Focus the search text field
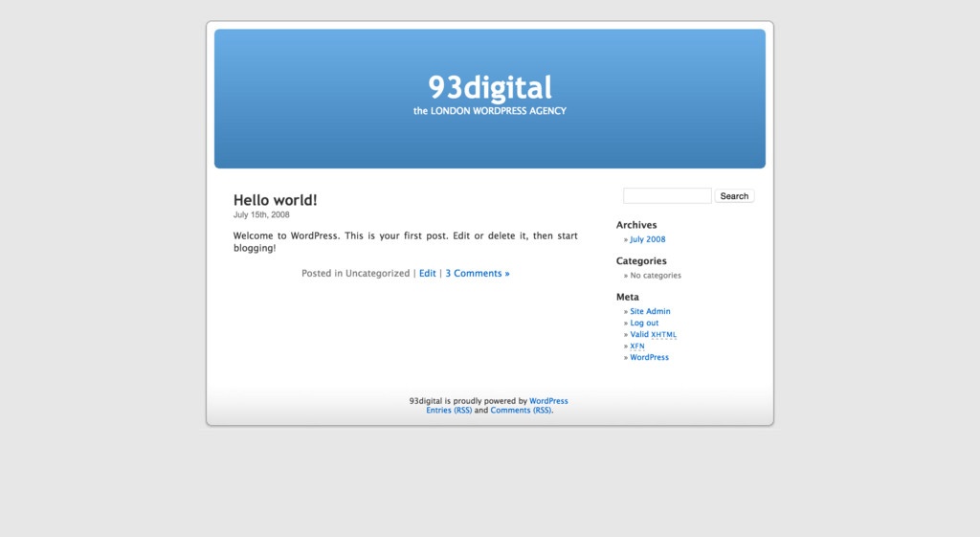The height and width of the screenshot is (537, 980). click(x=667, y=196)
